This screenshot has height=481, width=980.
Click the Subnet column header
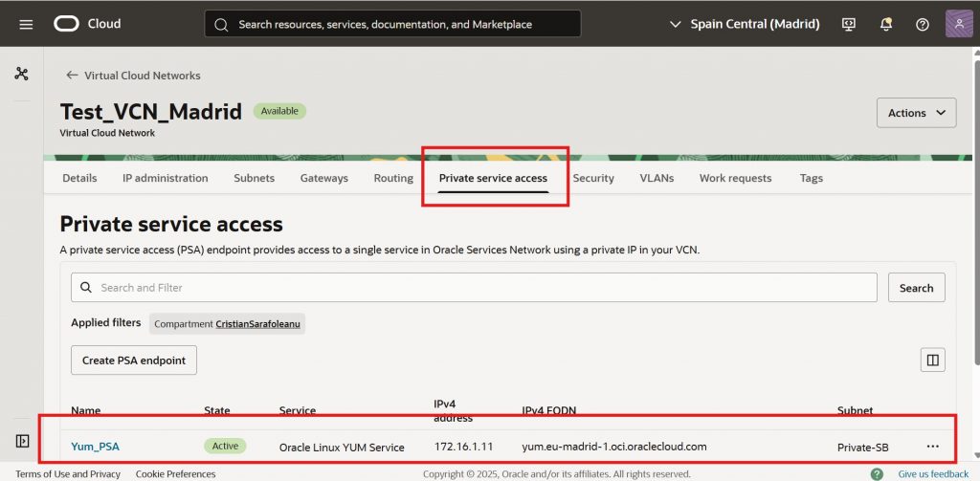click(855, 410)
